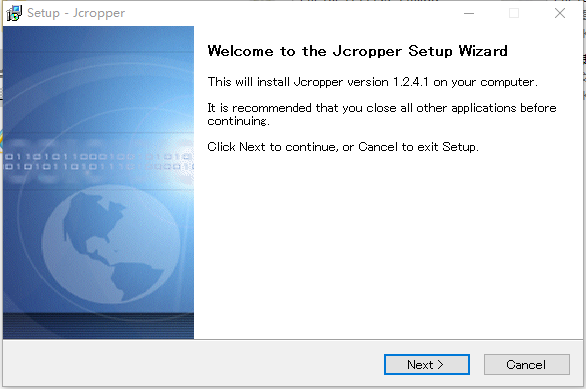The image size is (586, 389).
Task: Click the dark stripe below the globe image
Action: [x=98, y=325]
